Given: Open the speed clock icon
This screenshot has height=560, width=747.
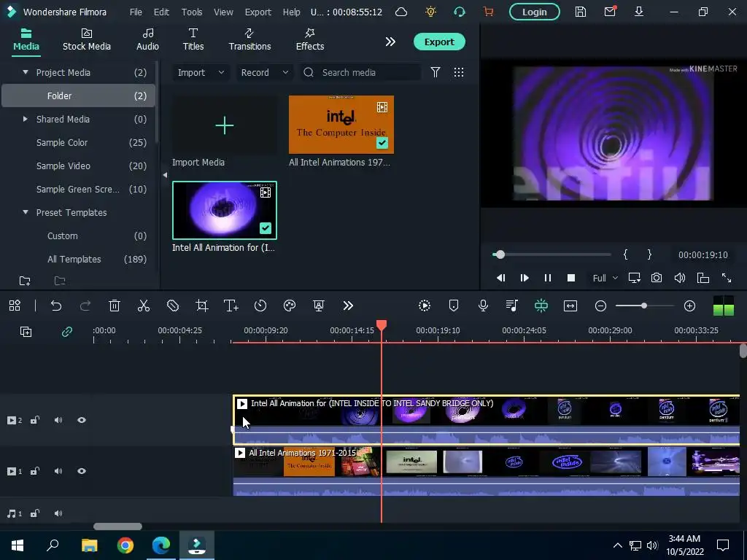Looking at the screenshot, I should tap(260, 306).
